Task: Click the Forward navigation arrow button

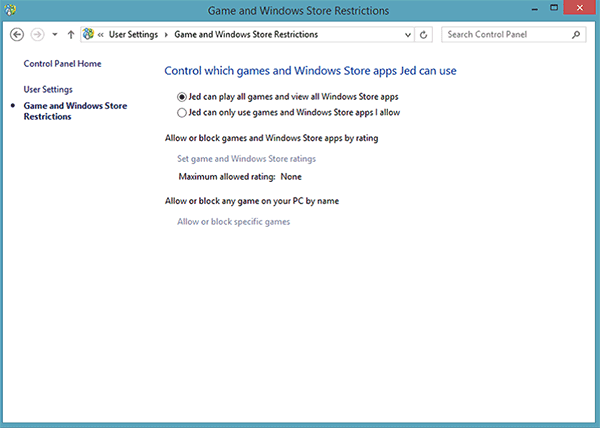Action: [x=38, y=34]
